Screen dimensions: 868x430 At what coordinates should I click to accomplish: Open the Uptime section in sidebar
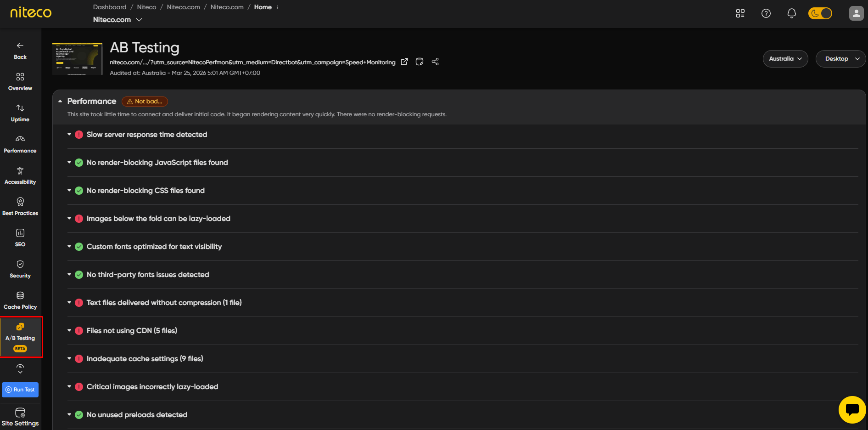tap(20, 113)
